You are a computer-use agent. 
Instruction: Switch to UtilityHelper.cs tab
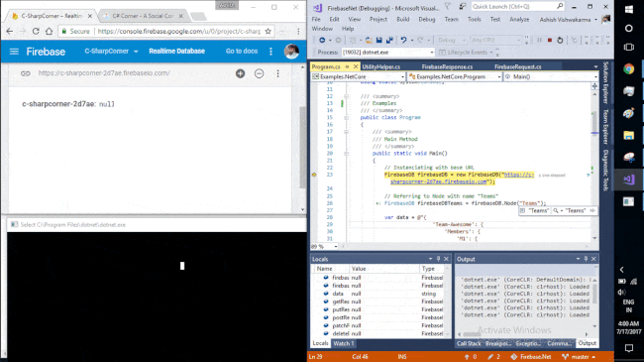click(381, 66)
